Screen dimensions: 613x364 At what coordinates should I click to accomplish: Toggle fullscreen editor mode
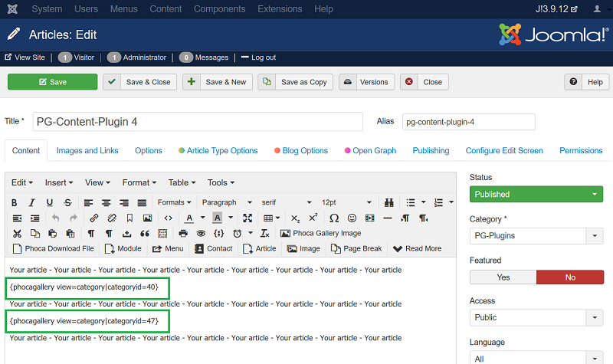tap(247, 218)
